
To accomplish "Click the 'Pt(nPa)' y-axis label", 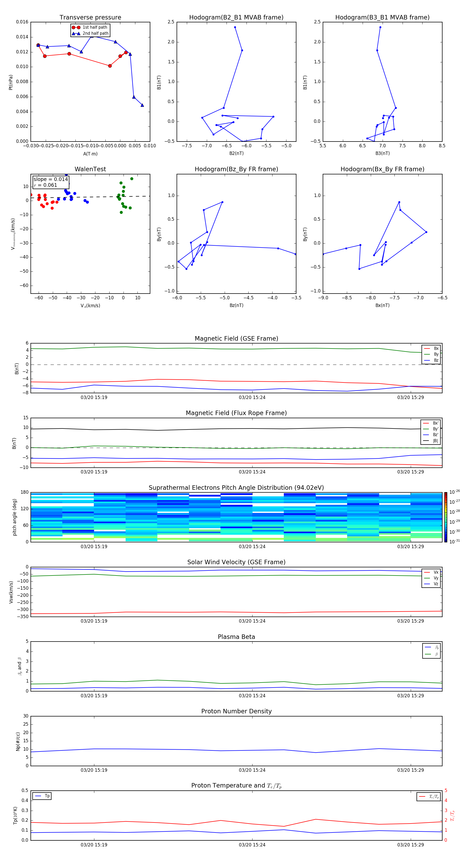I will pos(11,82).
